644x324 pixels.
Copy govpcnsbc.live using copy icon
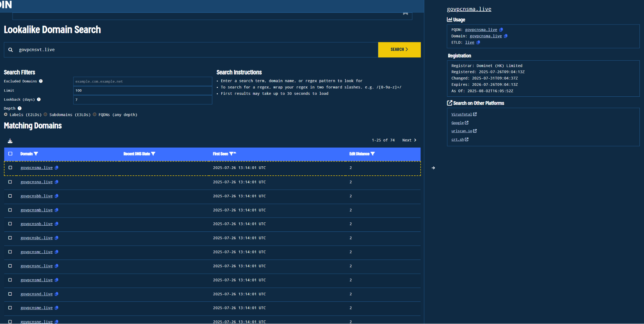57,238
